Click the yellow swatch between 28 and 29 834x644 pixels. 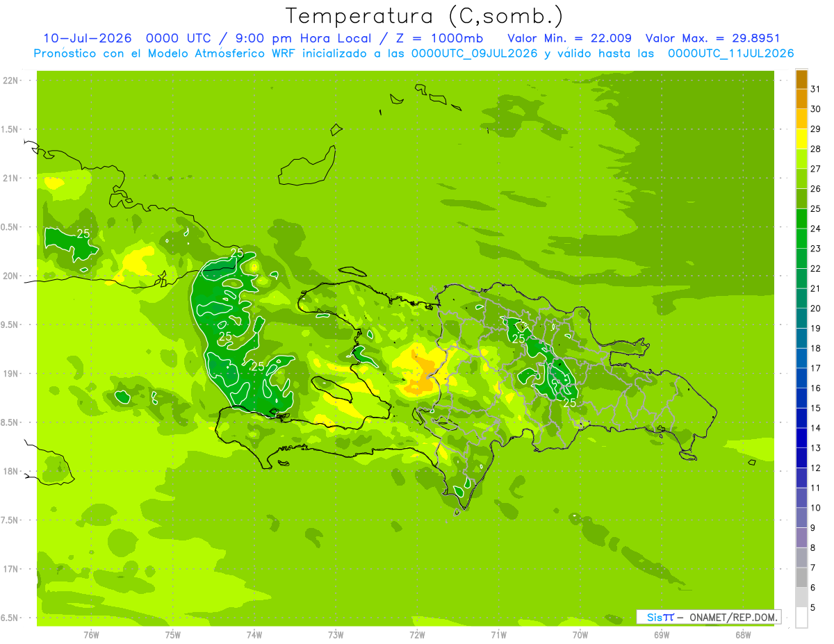coord(801,139)
